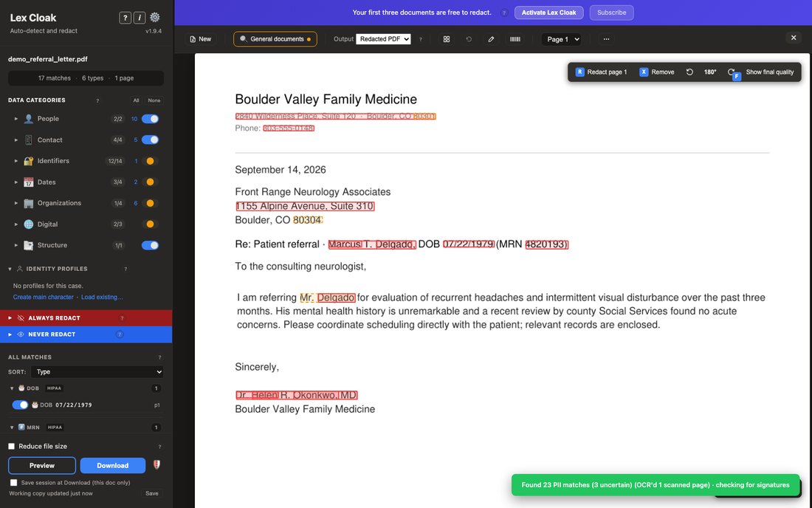Rotate page clockwise icon
This screenshot has width=812, height=508.
click(731, 72)
